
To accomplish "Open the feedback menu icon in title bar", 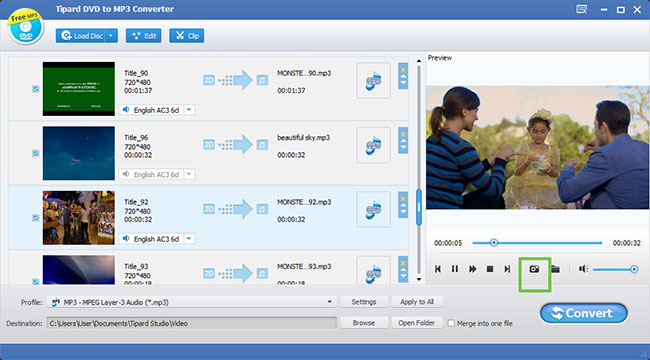I will point(582,10).
